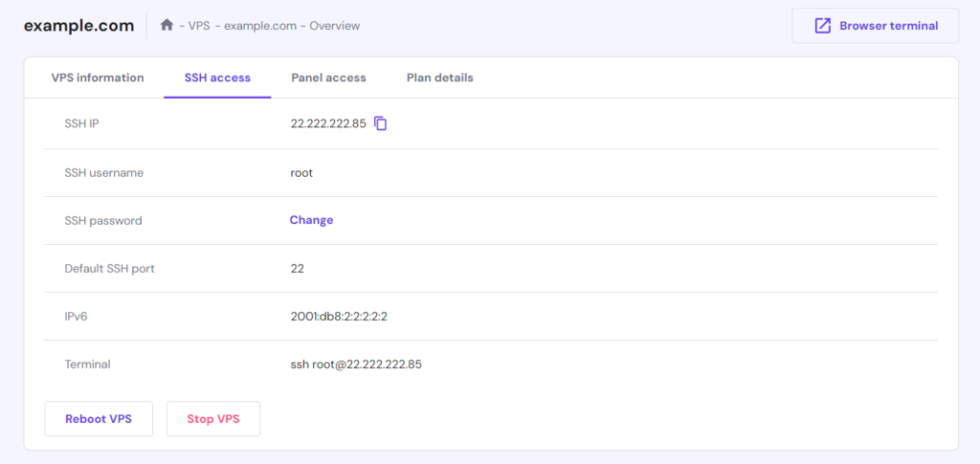
Task: Click the terminal command ssh root@22.222.222.85
Action: pyautogui.click(x=356, y=365)
